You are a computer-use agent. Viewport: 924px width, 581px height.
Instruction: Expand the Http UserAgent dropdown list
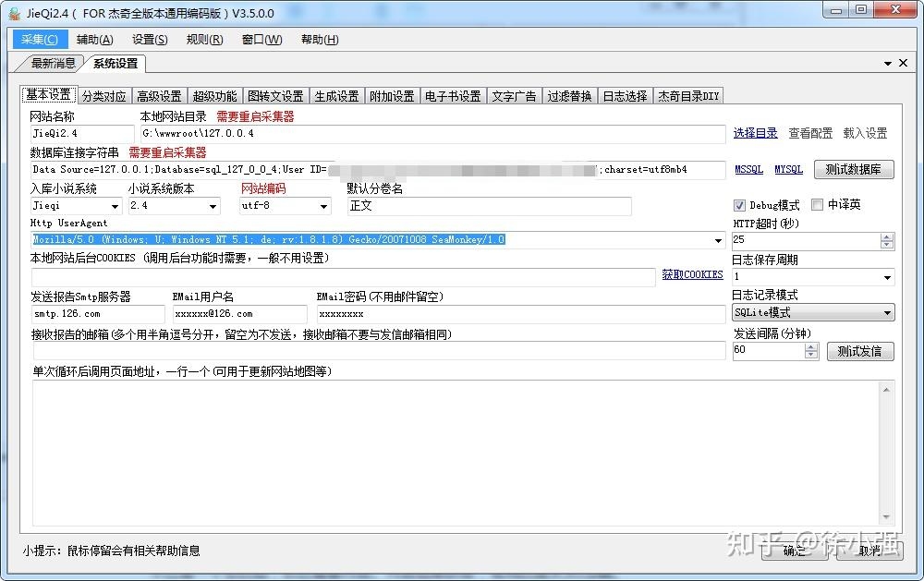click(720, 239)
